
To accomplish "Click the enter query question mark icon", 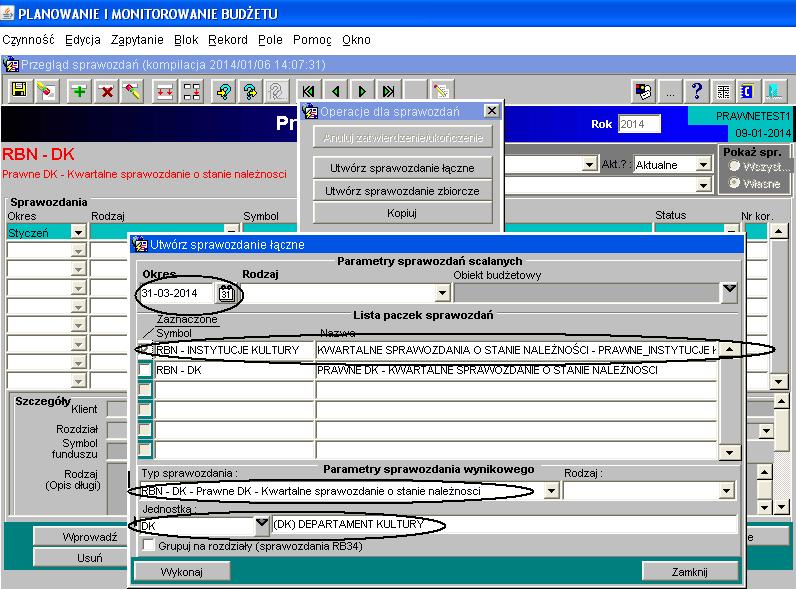I will (223, 91).
